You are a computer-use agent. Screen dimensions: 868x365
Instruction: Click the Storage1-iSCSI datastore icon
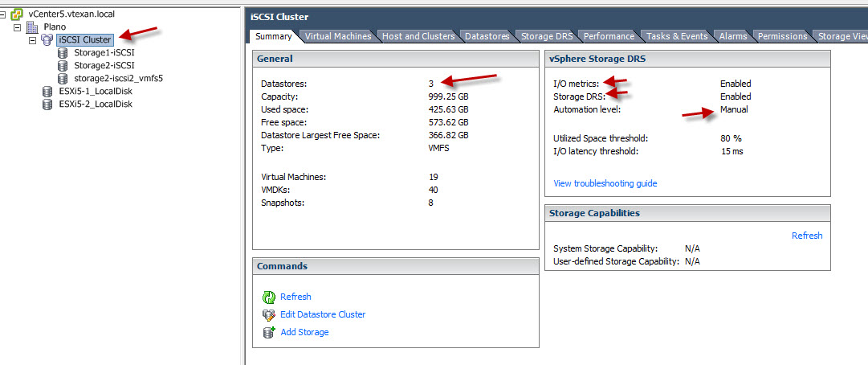pos(63,53)
